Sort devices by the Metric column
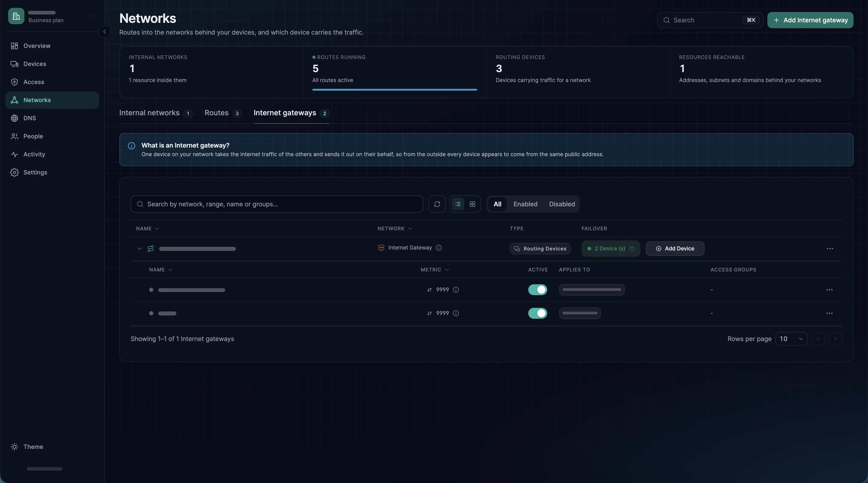Image resolution: width=868 pixels, height=483 pixels. (x=435, y=270)
